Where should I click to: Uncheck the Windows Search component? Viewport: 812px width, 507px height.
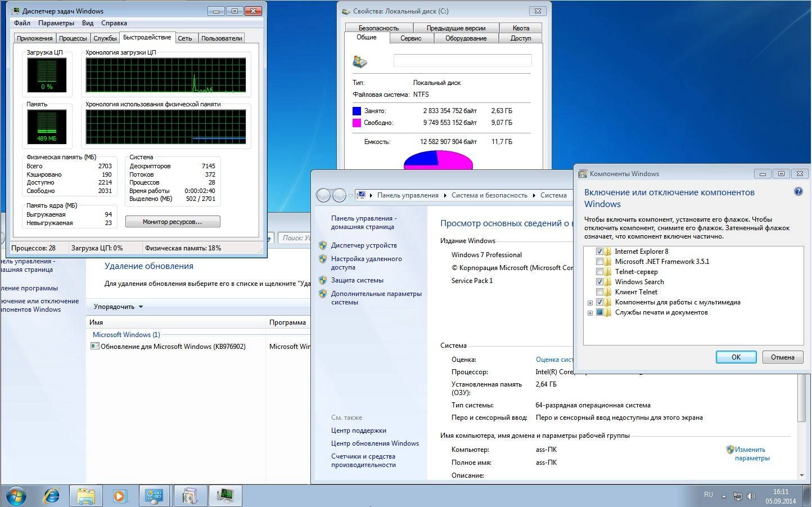[x=599, y=282]
